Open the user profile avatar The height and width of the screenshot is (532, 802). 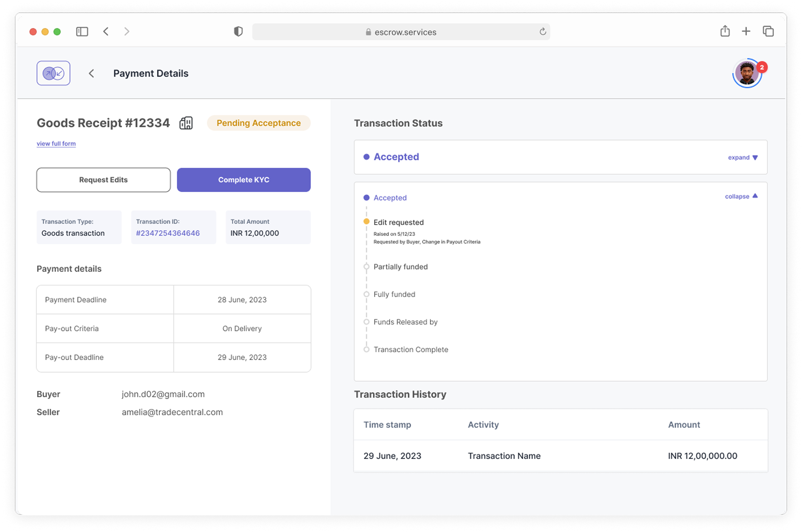click(x=747, y=73)
